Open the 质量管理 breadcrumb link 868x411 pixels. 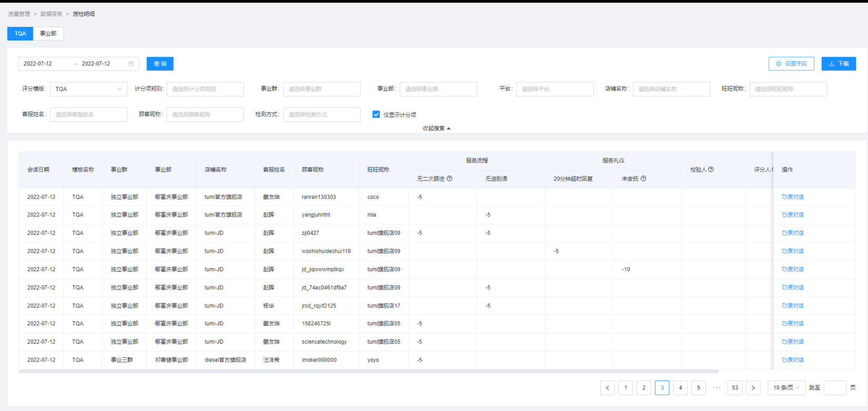(19, 14)
